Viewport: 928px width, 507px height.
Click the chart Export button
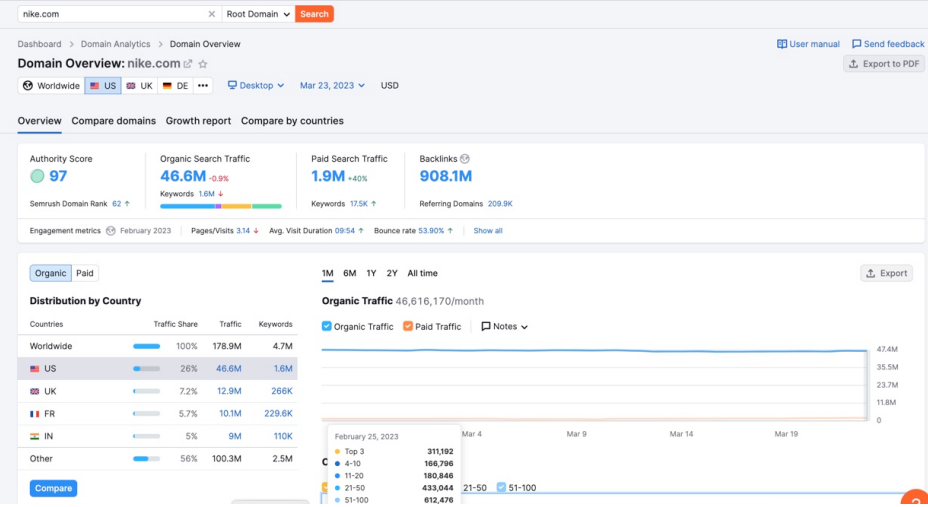pos(887,273)
